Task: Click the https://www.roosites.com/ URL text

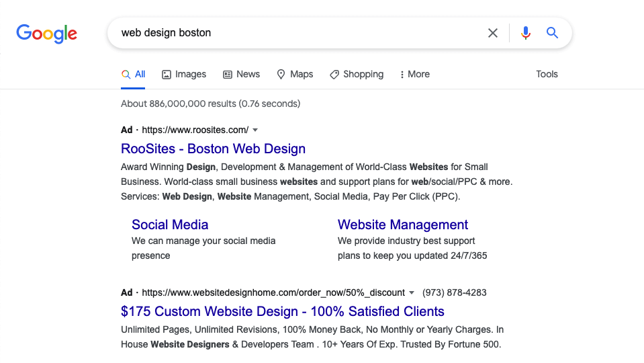Action: pos(195,130)
